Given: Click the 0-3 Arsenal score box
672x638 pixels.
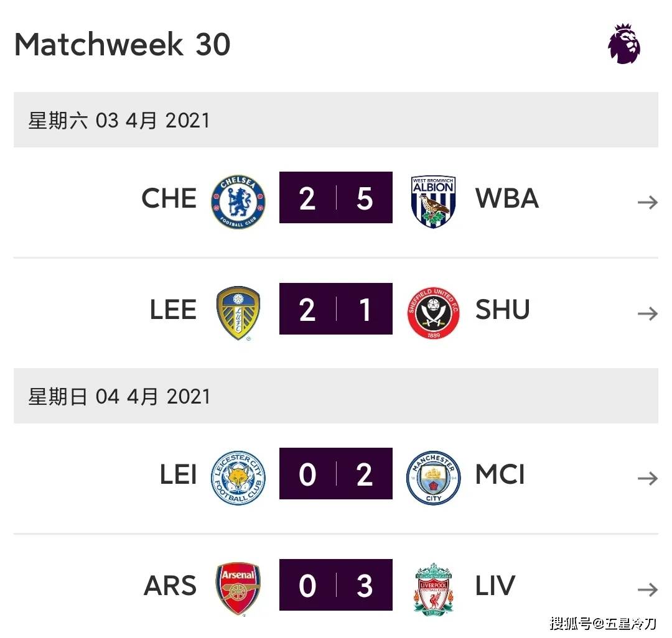Looking at the screenshot, I should click(x=335, y=585).
